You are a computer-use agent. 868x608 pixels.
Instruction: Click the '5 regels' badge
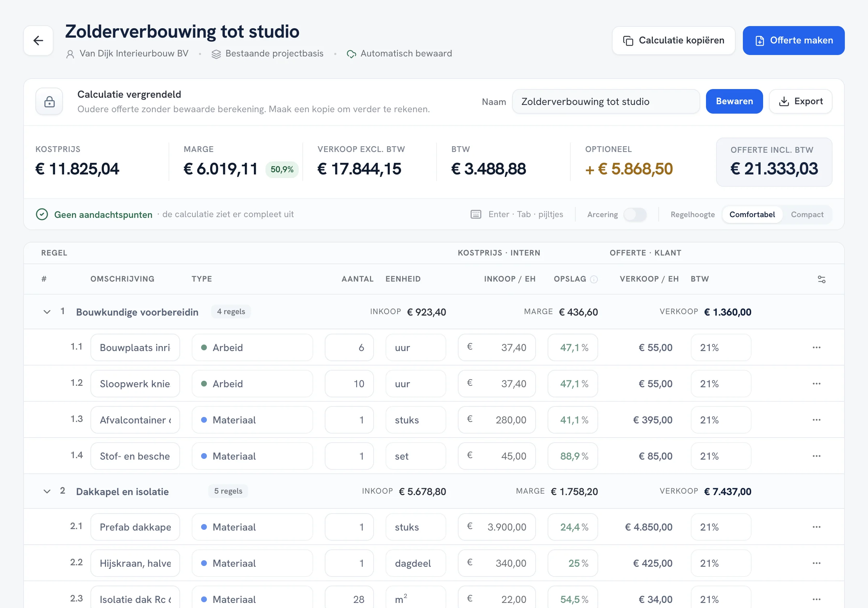228,491
